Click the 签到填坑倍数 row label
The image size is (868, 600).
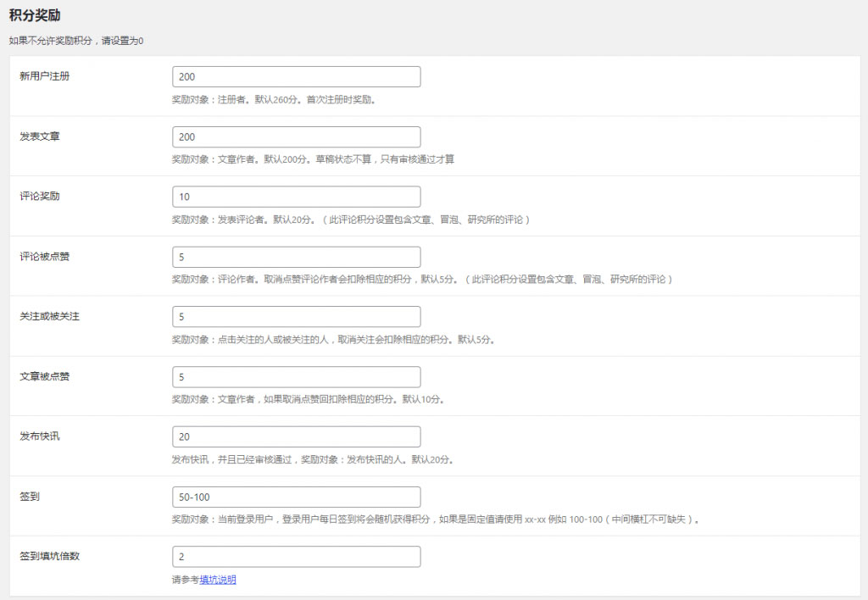[49, 556]
